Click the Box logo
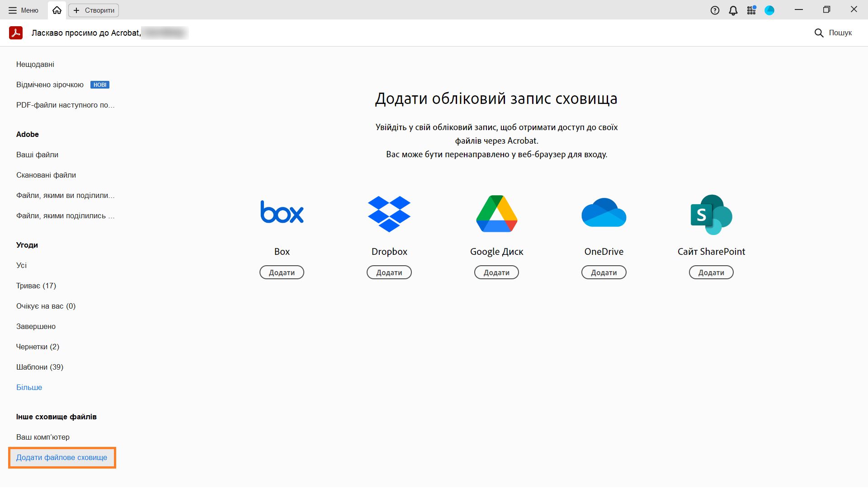Screen dimensions: 868x488 tap(282, 213)
